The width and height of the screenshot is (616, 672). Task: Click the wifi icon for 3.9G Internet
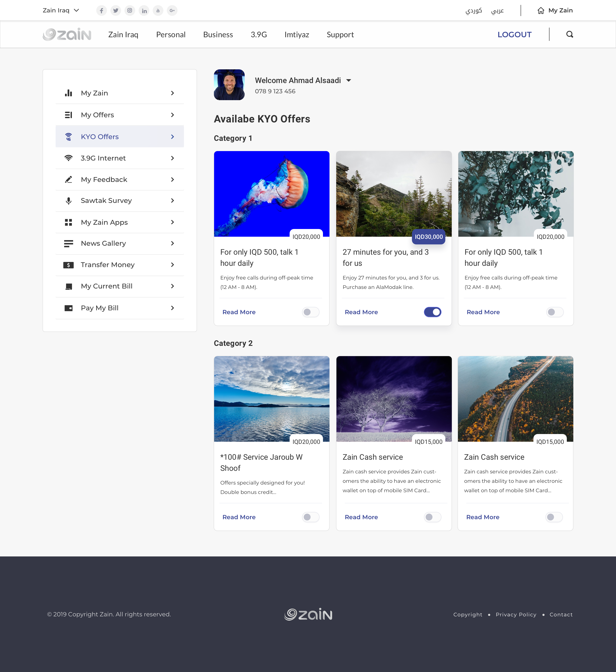pyautogui.click(x=68, y=158)
